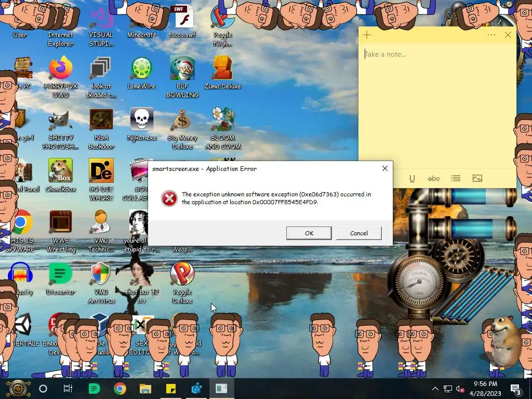Select the ELF BOWLING desktop icon

[x=182, y=77]
